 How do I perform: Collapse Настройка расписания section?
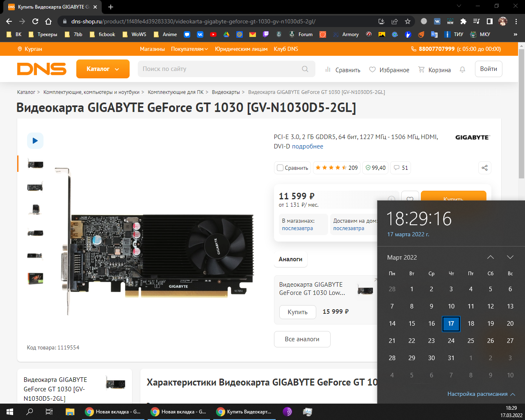click(x=481, y=394)
